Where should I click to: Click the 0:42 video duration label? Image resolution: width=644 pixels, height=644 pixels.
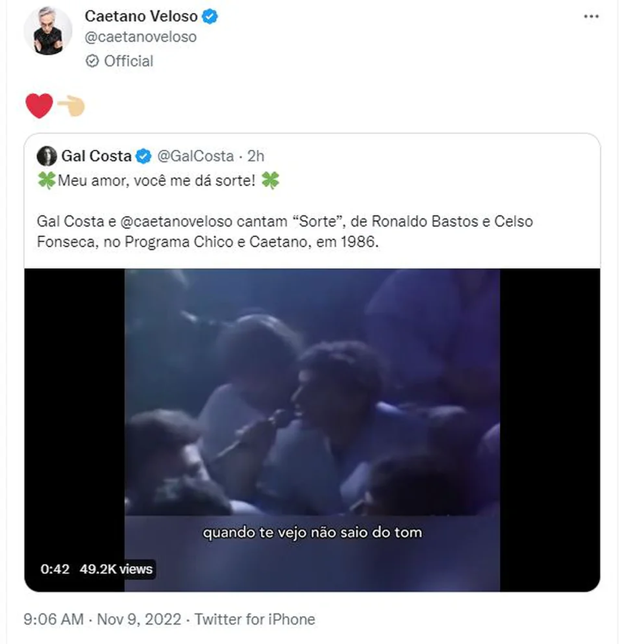55,569
